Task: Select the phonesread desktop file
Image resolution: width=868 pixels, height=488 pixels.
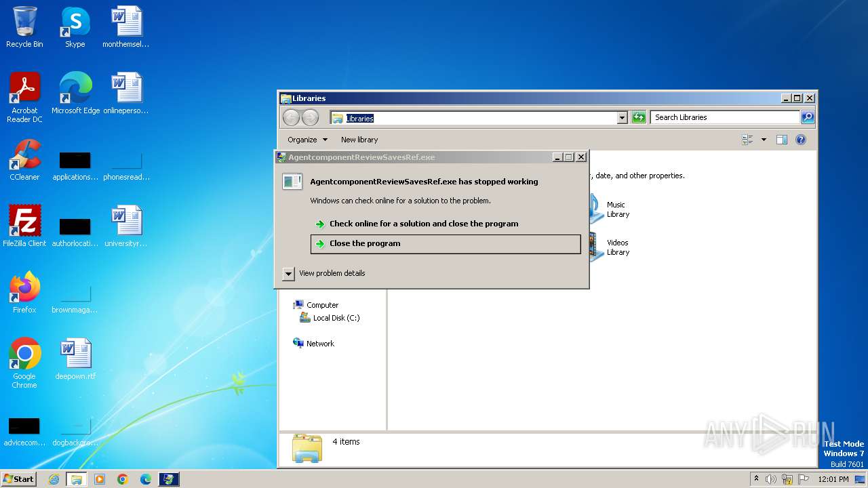Action: coord(126,166)
